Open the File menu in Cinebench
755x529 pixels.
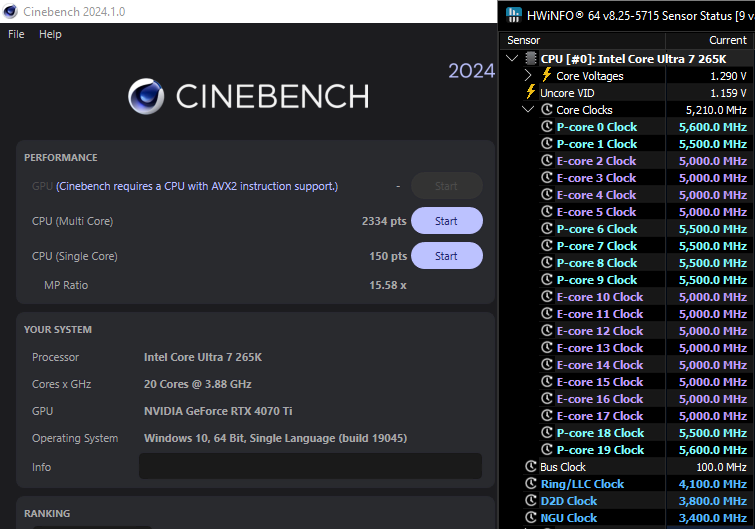coord(16,34)
